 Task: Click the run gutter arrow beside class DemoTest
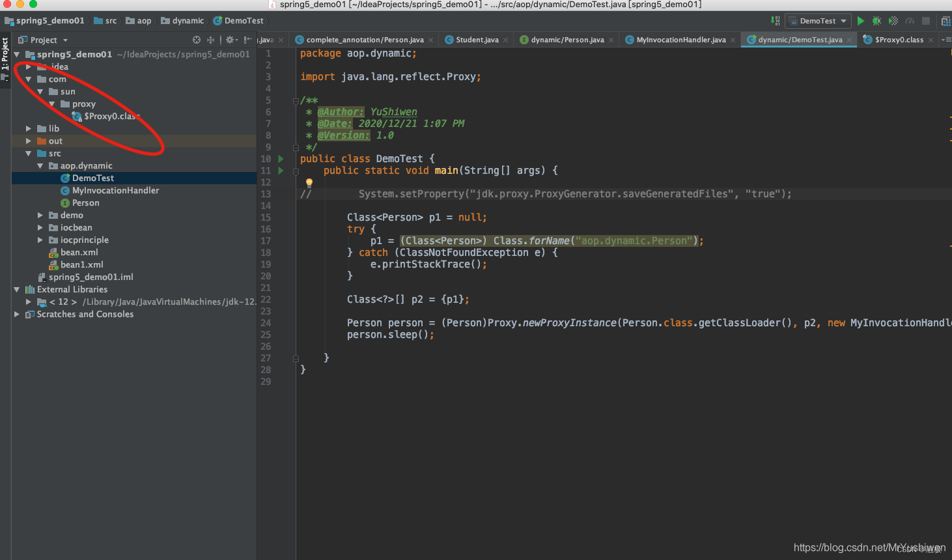point(281,159)
